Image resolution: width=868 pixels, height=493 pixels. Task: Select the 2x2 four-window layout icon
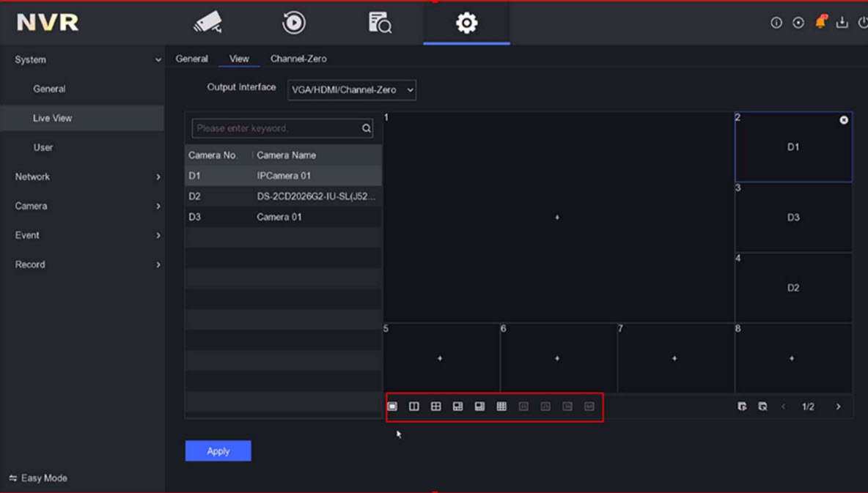click(x=436, y=407)
